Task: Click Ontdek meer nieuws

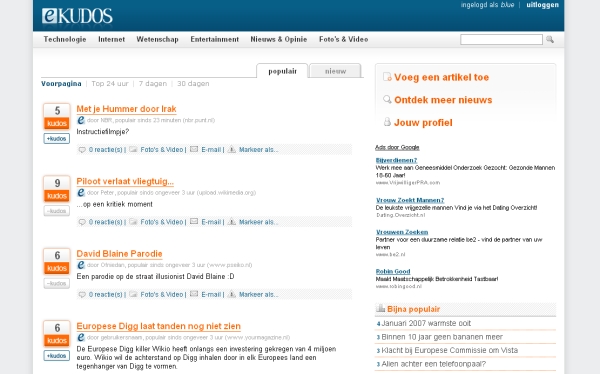Action: click(443, 100)
